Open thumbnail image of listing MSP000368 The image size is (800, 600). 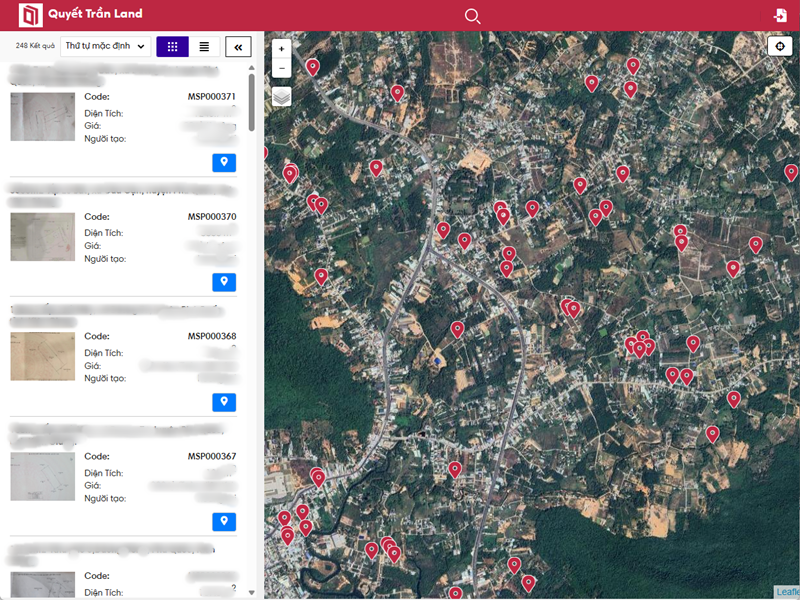click(x=43, y=357)
